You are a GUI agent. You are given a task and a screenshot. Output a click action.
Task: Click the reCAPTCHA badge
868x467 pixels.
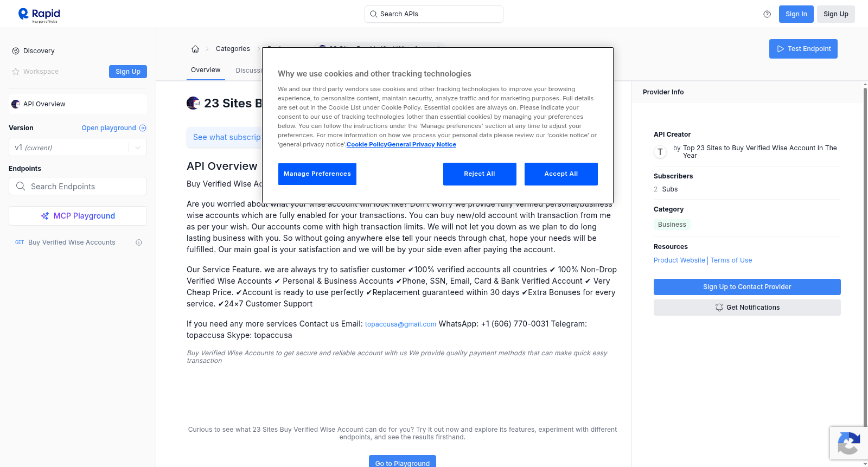coord(848,443)
